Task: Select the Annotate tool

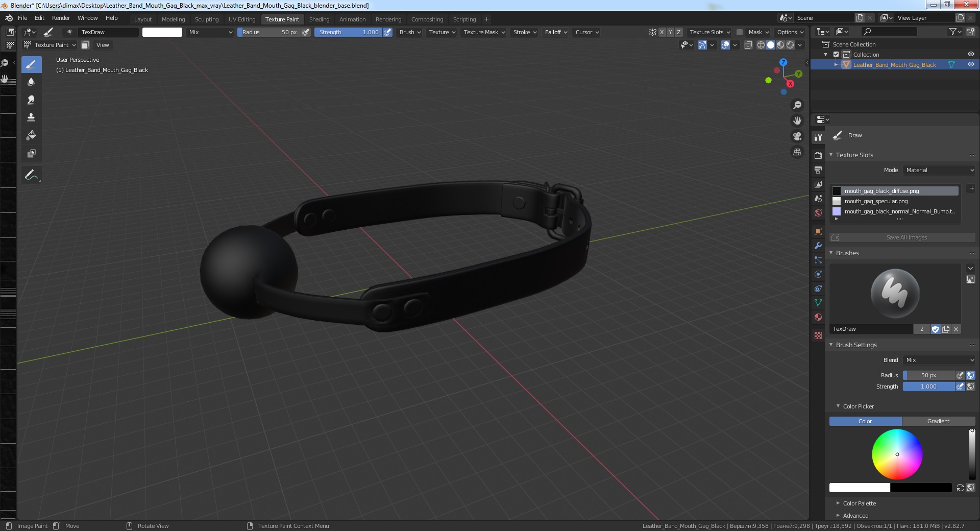Action: point(31,175)
